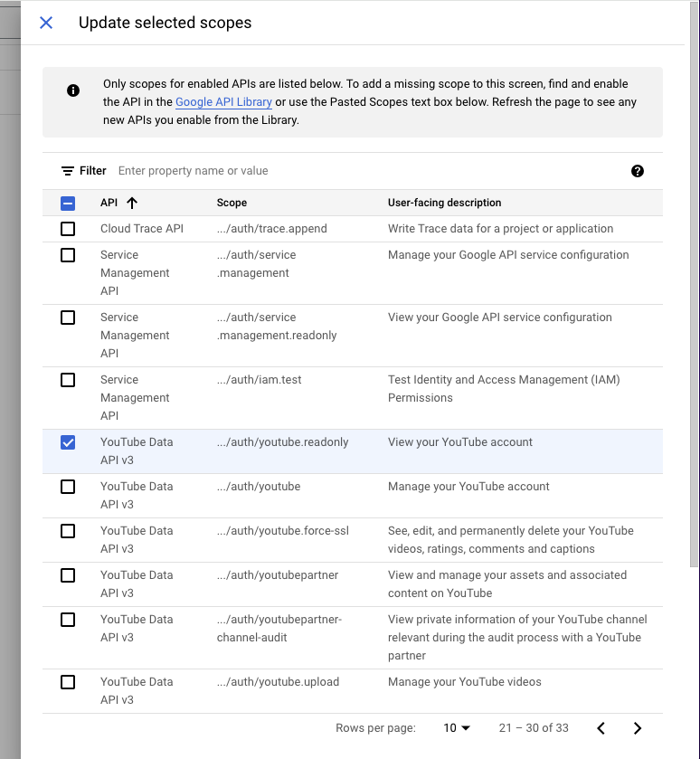Click 'View your Google API service configuration' text
Screen dimensions: 700x759
500,317
